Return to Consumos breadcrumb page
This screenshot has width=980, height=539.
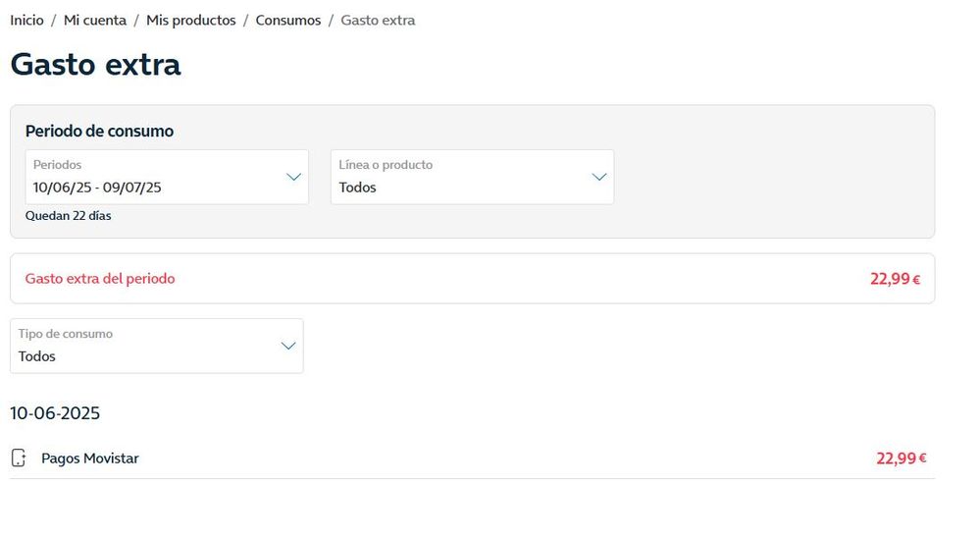pos(287,21)
